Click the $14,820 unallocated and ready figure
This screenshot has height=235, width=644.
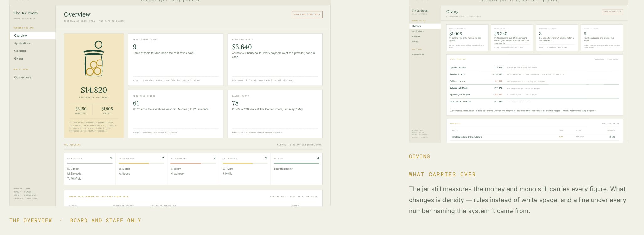[x=94, y=90]
